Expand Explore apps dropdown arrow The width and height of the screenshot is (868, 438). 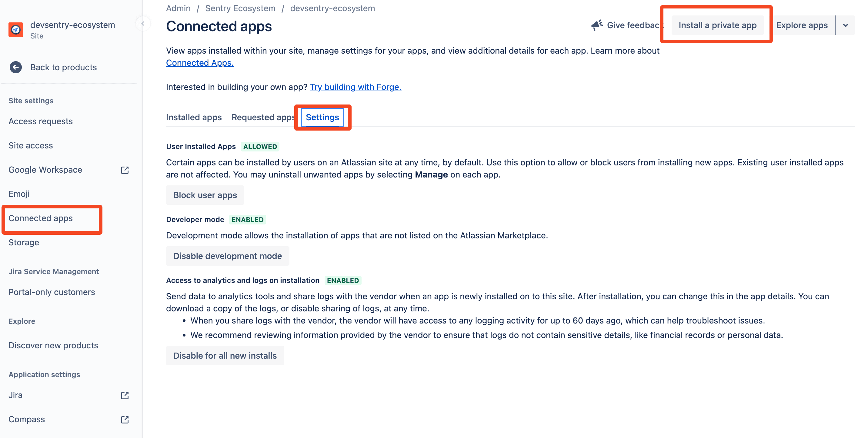[x=845, y=25]
